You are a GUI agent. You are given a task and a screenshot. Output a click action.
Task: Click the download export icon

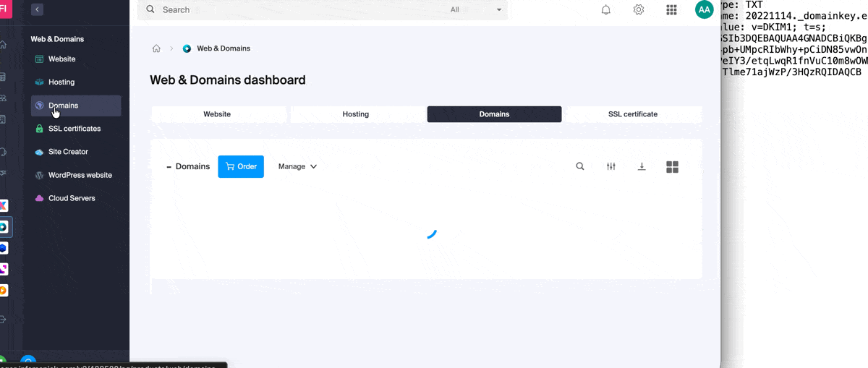[x=642, y=166]
